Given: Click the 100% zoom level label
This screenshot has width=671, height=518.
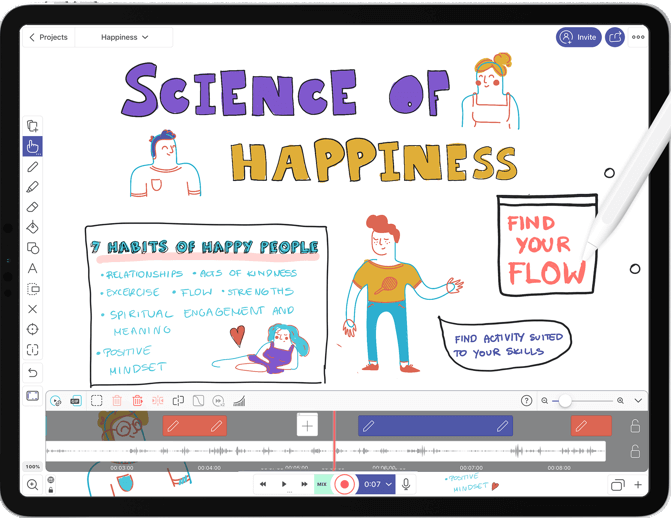Looking at the screenshot, I should [x=33, y=467].
